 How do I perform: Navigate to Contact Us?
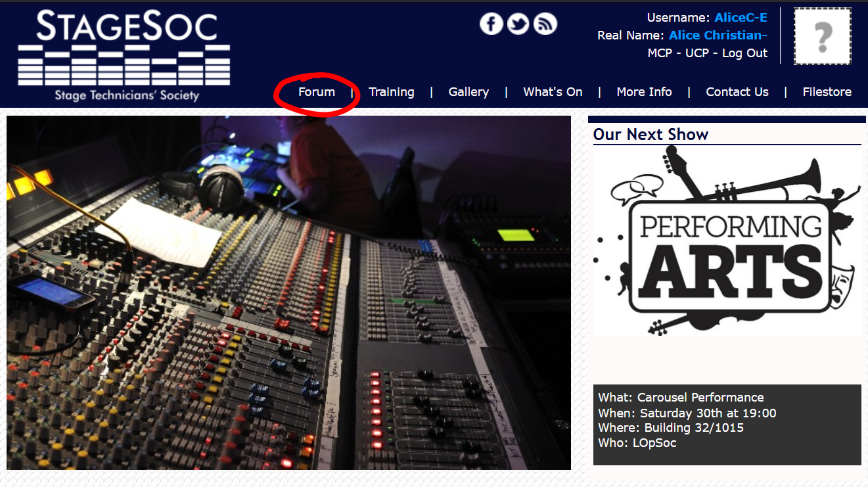(737, 92)
